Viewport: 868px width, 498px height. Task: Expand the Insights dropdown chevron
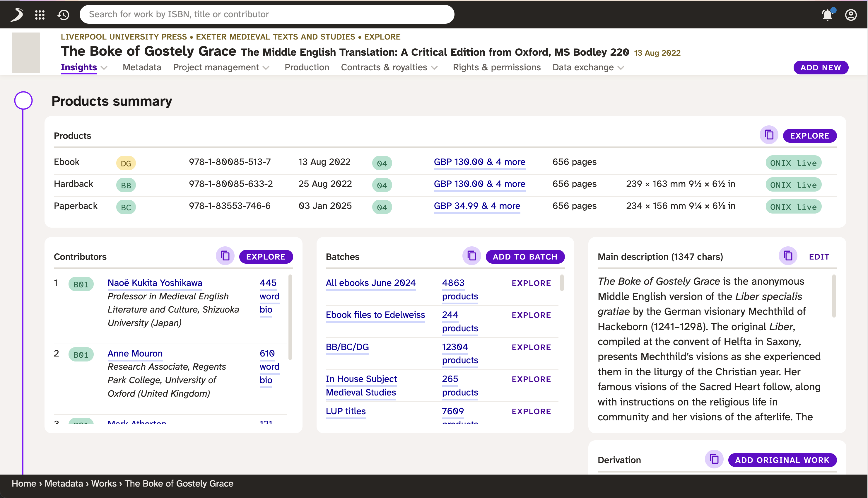[104, 68]
